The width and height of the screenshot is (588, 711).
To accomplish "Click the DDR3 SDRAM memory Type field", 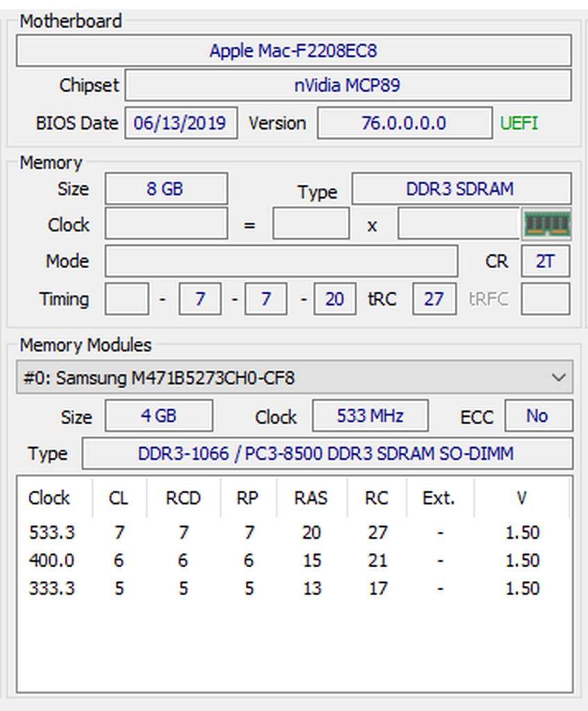I will (460, 188).
